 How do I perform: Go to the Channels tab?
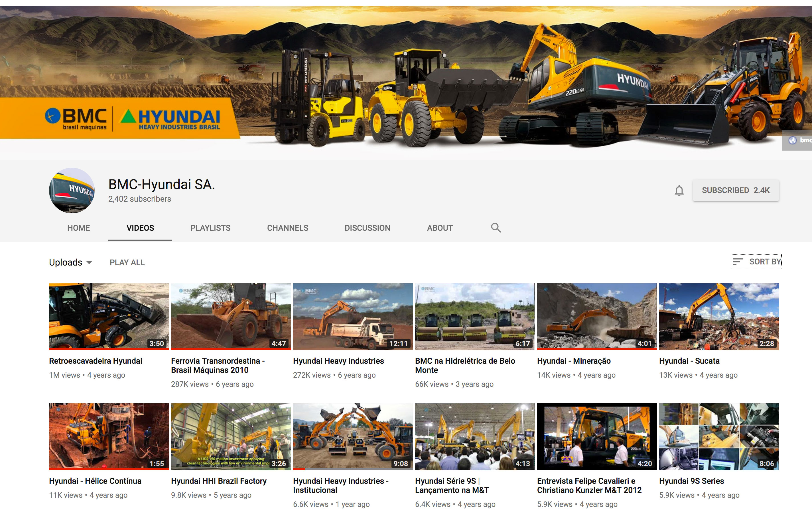[288, 228]
